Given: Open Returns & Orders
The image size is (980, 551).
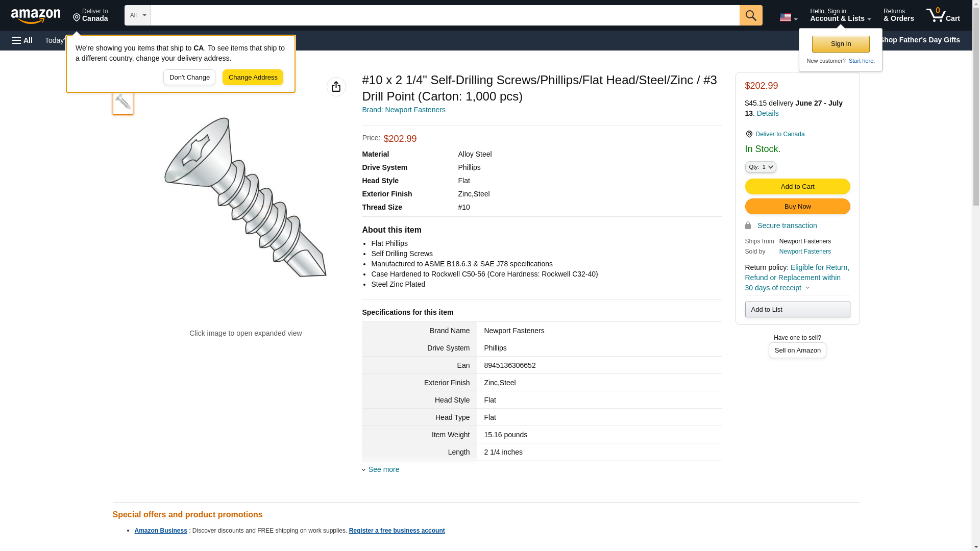Looking at the screenshot, I should [898, 15].
